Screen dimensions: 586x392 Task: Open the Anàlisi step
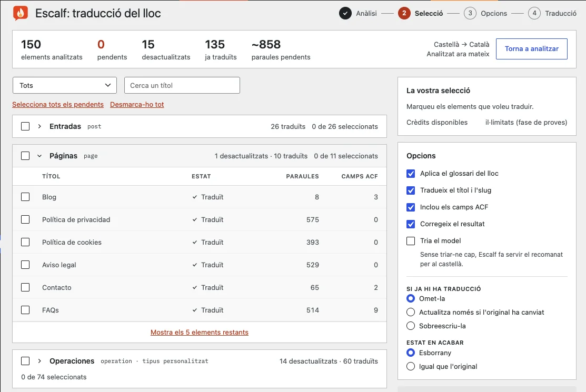point(366,14)
